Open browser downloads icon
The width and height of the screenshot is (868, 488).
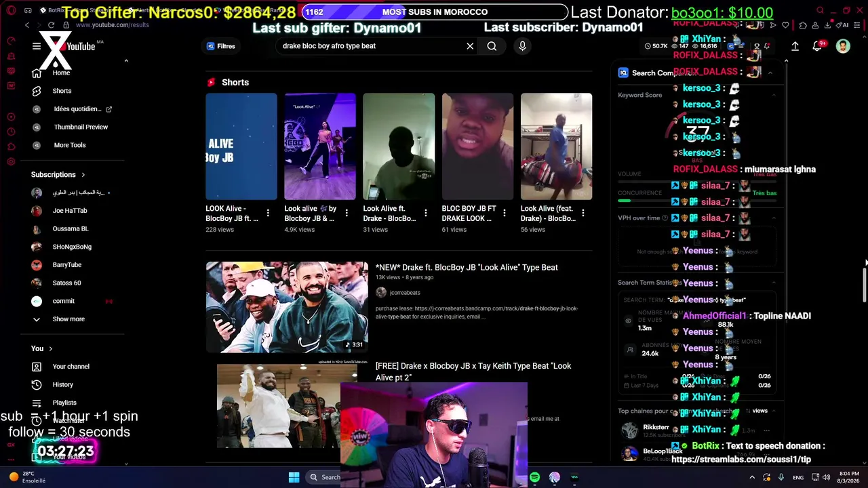(x=828, y=25)
